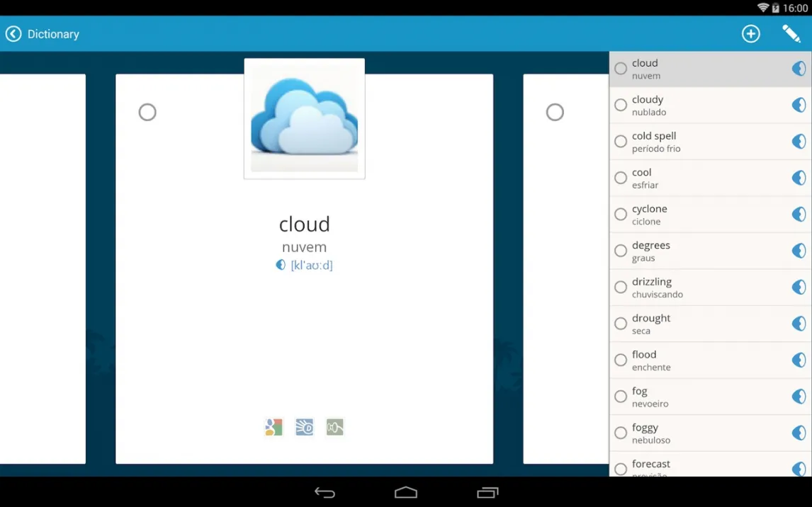Play audio for drought in word list
The width and height of the screenshot is (812, 507).
pos(799,324)
